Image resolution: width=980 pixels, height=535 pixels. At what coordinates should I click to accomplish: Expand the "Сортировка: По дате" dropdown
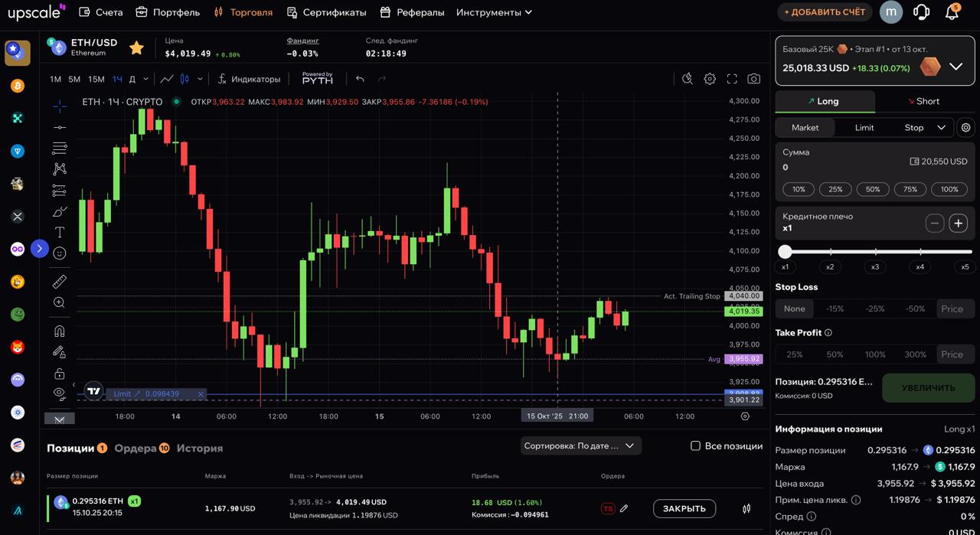pyautogui.click(x=580, y=445)
